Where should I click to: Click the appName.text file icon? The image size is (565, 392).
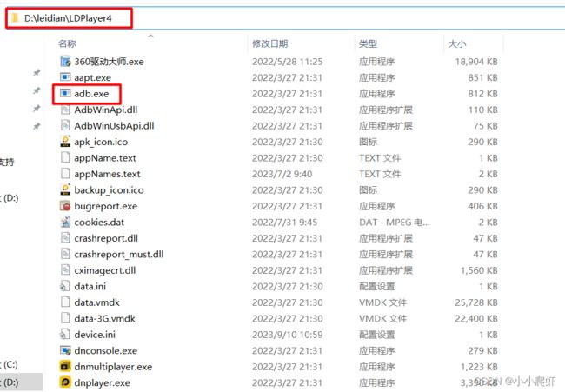pos(65,157)
